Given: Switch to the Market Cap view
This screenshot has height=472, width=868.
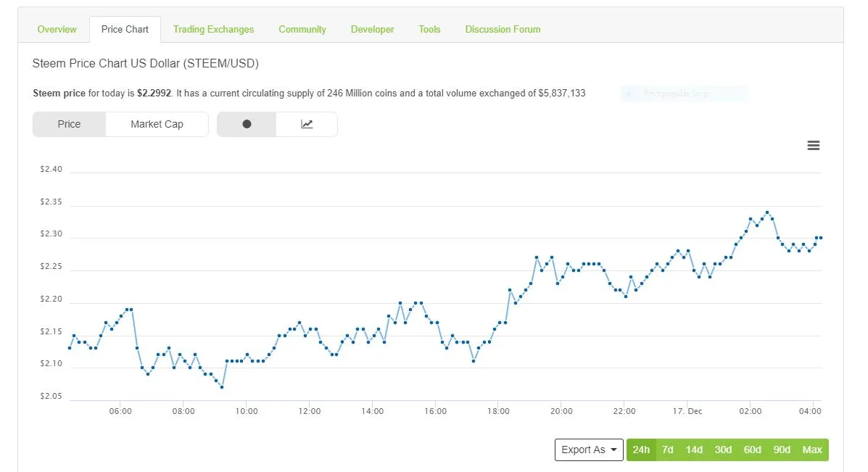Looking at the screenshot, I should 157,124.
